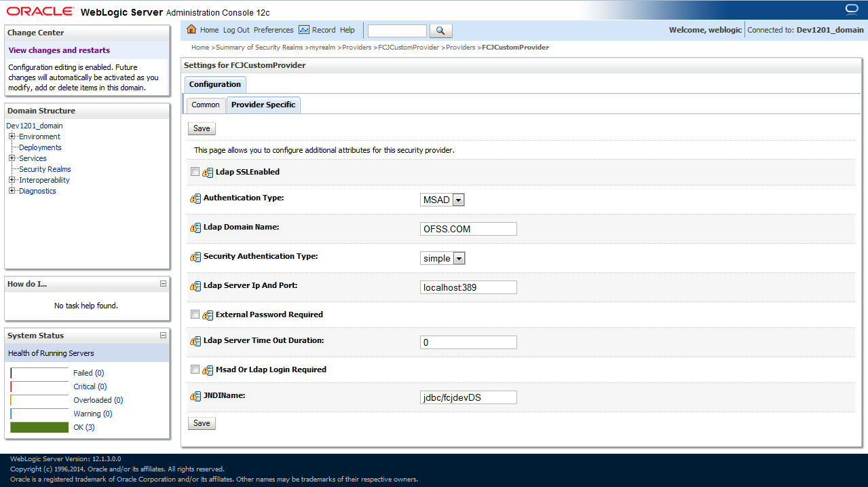Click the search magnifier button
Image resolution: width=868 pixels, height=487 pixels.
[440, 31]
